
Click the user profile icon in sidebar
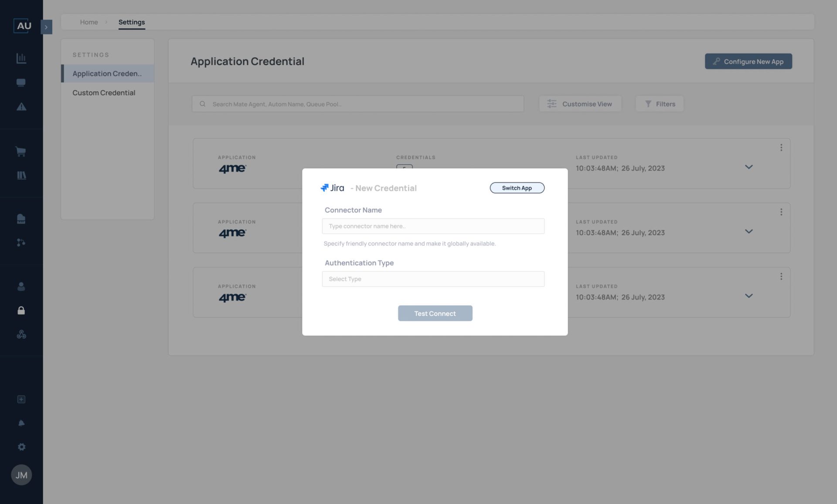pos(21,286)
